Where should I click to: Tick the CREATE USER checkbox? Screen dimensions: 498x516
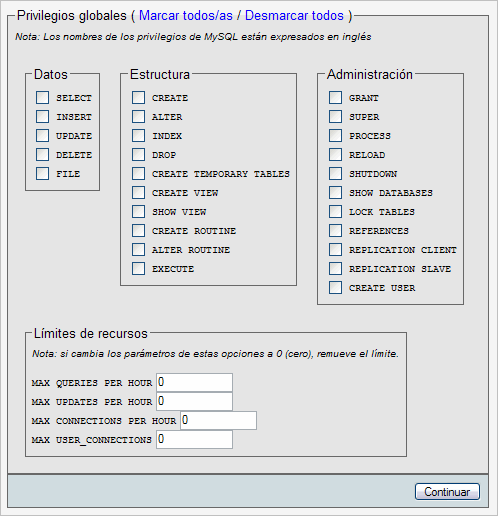click(335, 288)
